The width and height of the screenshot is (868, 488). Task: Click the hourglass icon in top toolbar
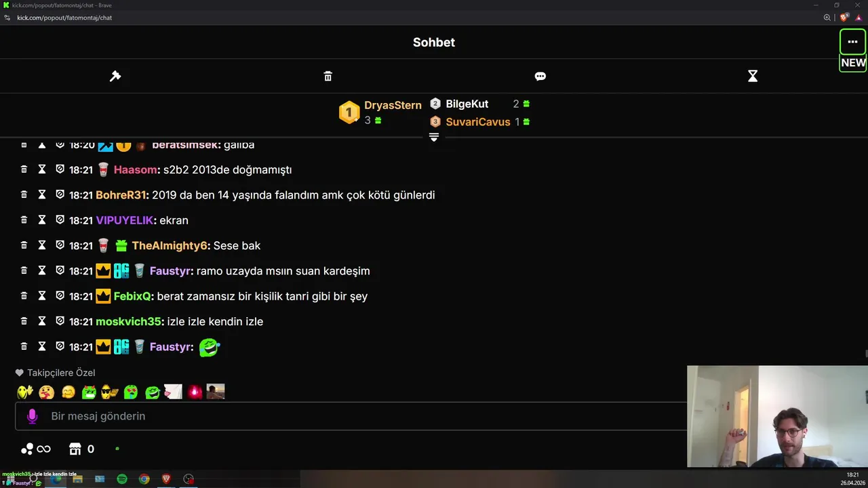click(x=752, y=76)
